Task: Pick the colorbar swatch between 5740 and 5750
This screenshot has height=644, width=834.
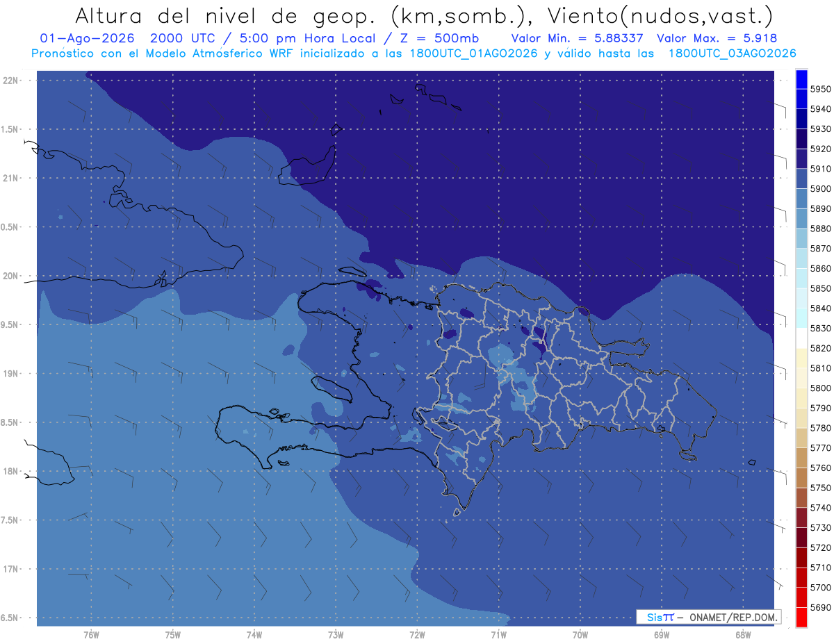Action: (x=801, y=498)
